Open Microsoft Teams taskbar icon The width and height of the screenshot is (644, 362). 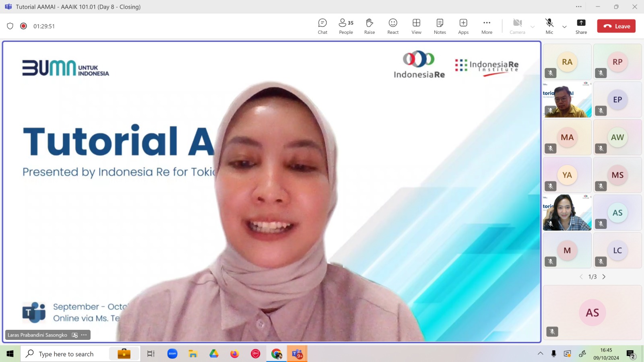pyautogui.click(x=297, y=354)
